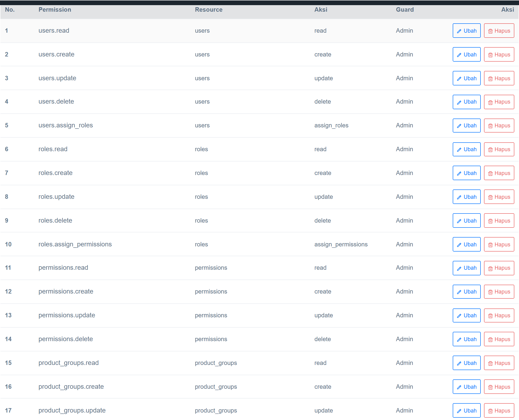Remove roles.create via Hapus
The height and width of the screenshot is (420, 519).
pyautogui.click(x=499, y=173)
